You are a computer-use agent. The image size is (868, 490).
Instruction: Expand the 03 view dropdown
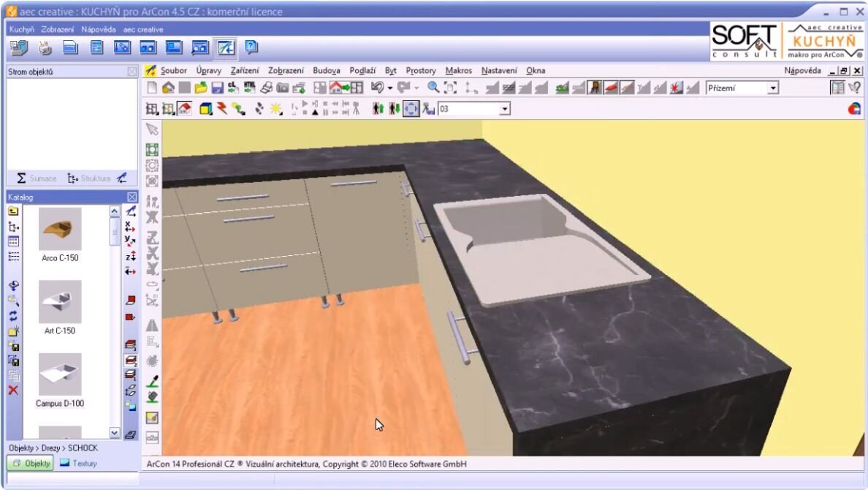[504, 109]
